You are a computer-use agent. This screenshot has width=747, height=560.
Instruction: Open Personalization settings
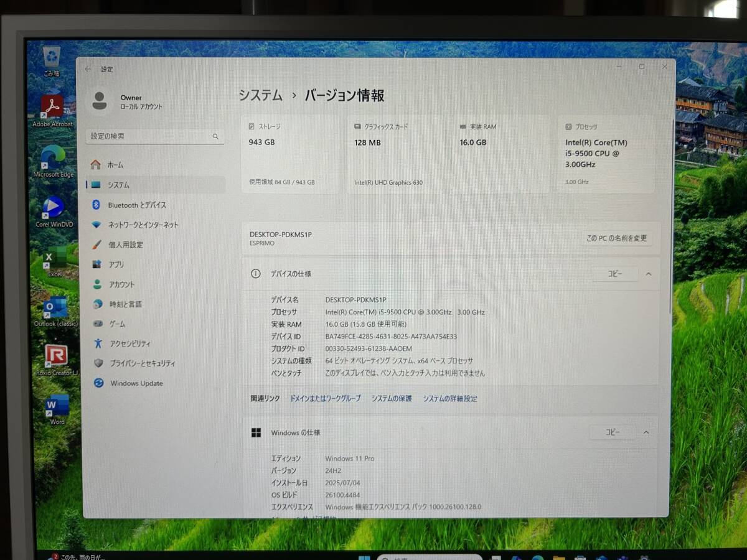pos(156,245)
